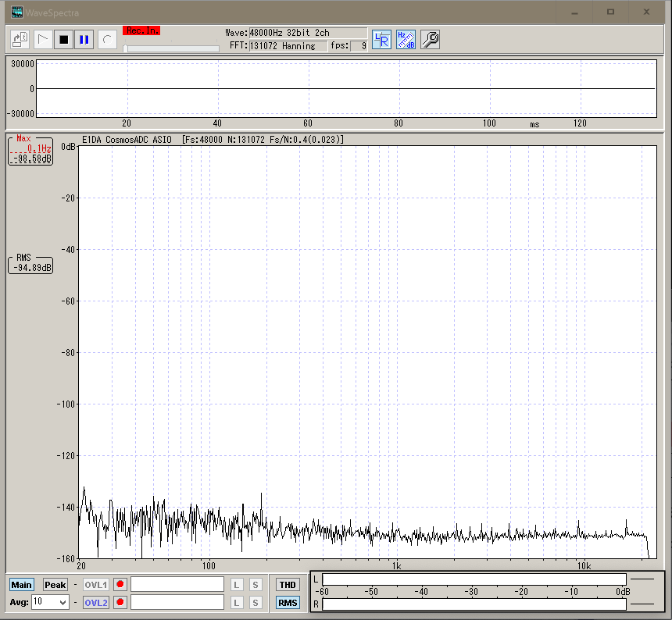Click the OVL2 red record dot
This screenshot has width=672, height=620.
(x=120, y=603)
